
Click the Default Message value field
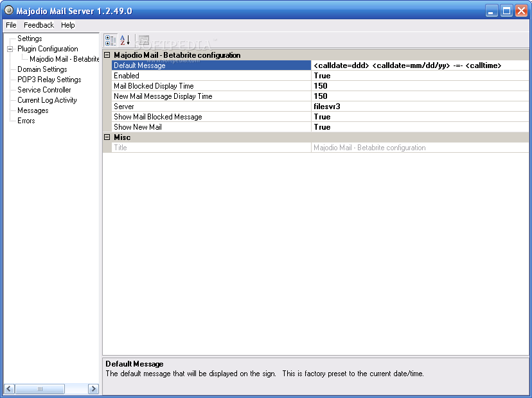420,65
